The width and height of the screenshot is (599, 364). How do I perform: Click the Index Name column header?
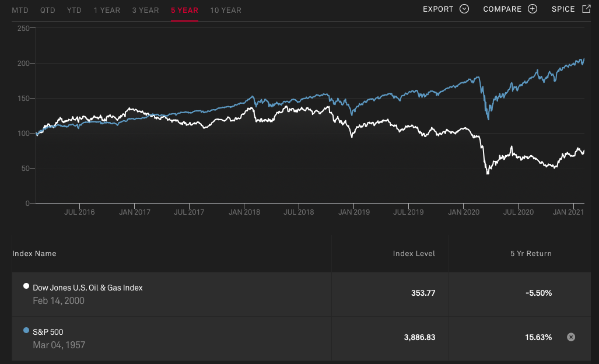[x=34, y=254]
